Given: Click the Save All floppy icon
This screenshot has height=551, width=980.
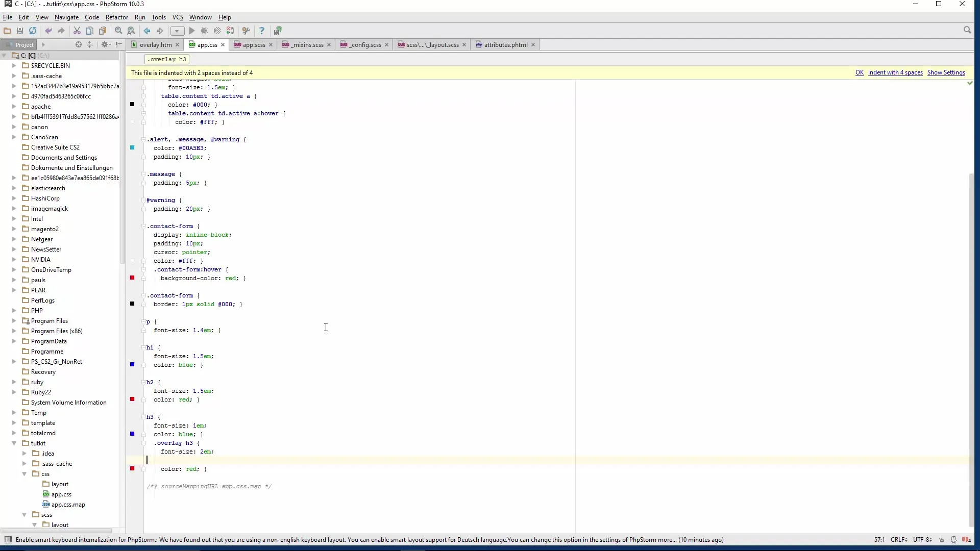Looking at the screenshot, I should tap(20, 31).
